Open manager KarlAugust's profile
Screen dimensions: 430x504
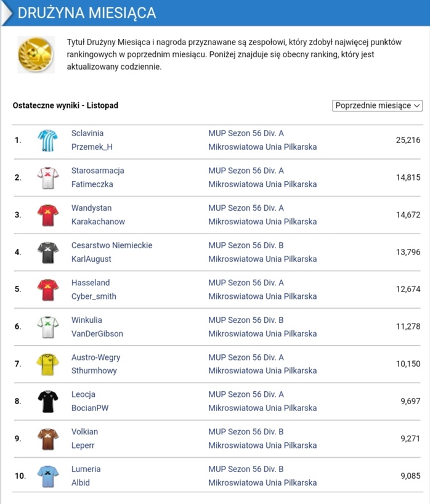[91, 259]
